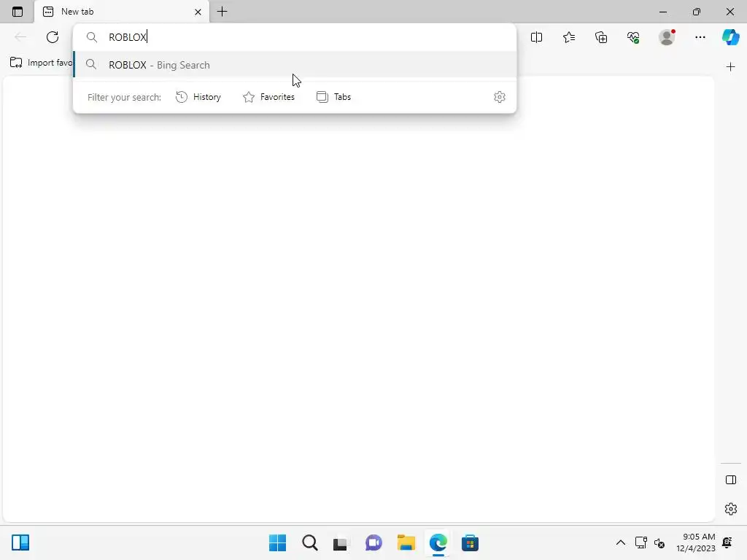Open the user profile avatar
This screenshot has width=747, height=560.
click(667, 37)
